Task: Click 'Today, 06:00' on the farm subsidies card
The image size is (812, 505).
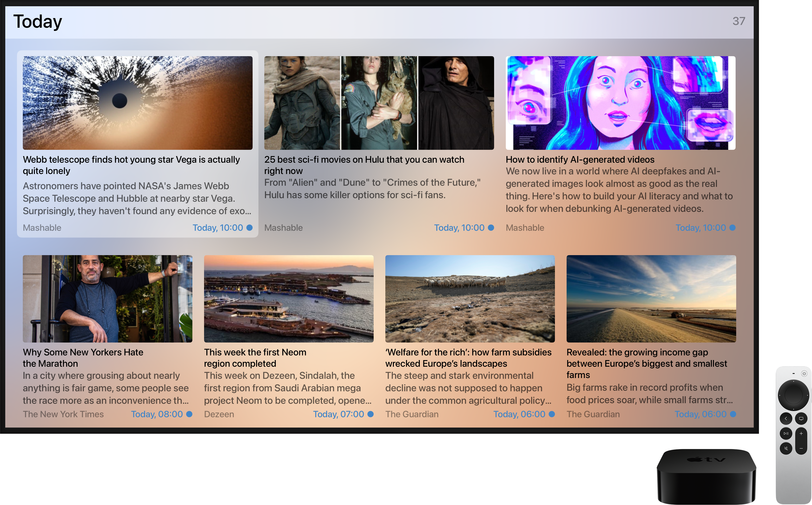Action: (x=519, y=414)
